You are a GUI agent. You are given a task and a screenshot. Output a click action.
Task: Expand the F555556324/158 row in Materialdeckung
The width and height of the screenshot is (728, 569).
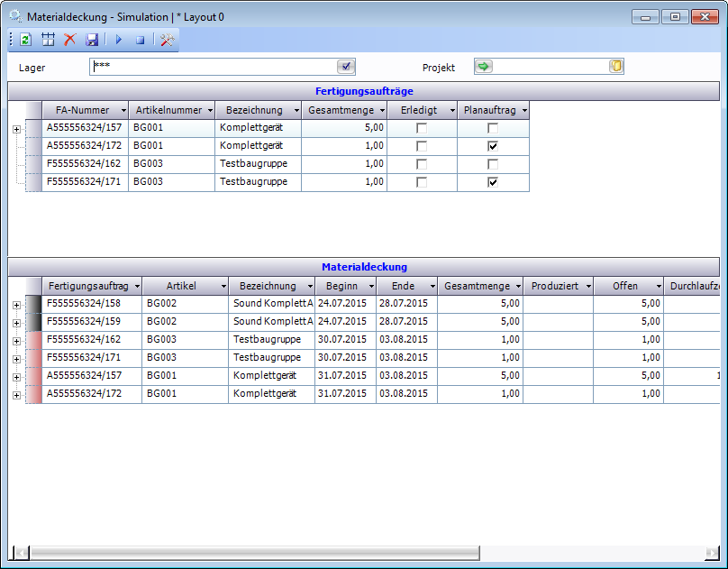16,305
